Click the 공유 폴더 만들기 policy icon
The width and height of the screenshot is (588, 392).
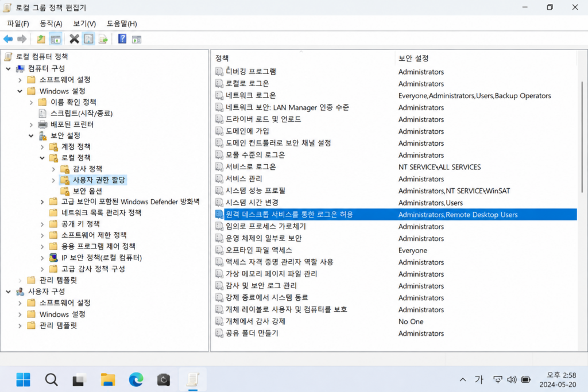(219, 333)
